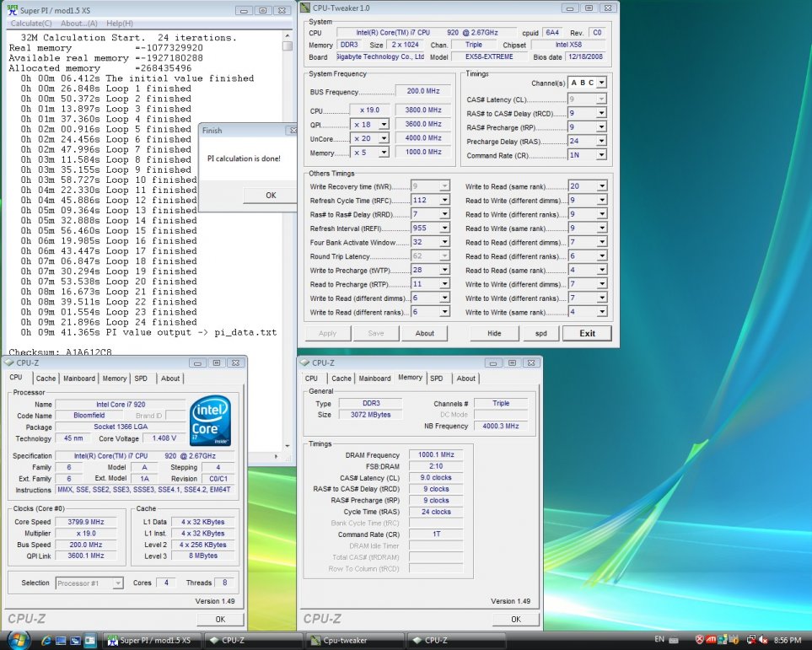Open the Precharge Delay (tRAS) dropdown
Screen dimensions: 812x650
pos(601,141)
